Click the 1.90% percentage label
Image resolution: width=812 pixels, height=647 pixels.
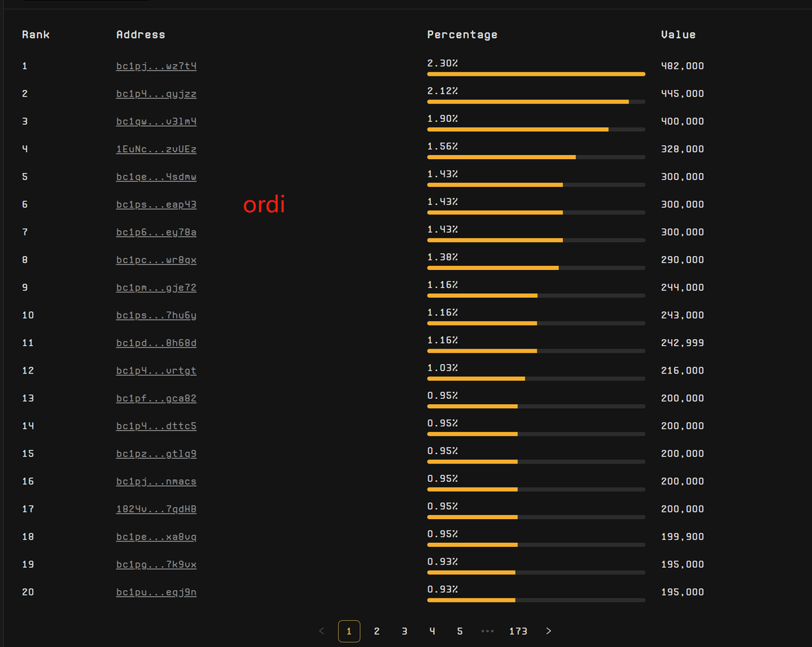(x=443, y=118)
